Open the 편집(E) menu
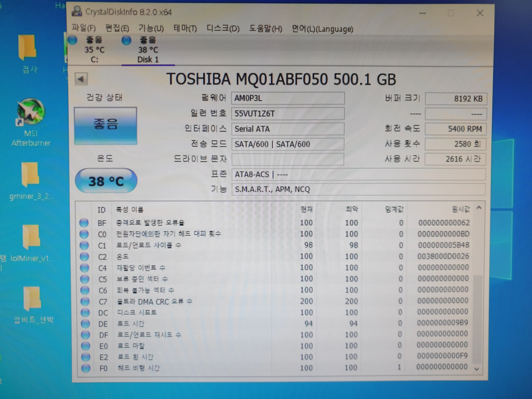The image size is (532, 399). 117,28
